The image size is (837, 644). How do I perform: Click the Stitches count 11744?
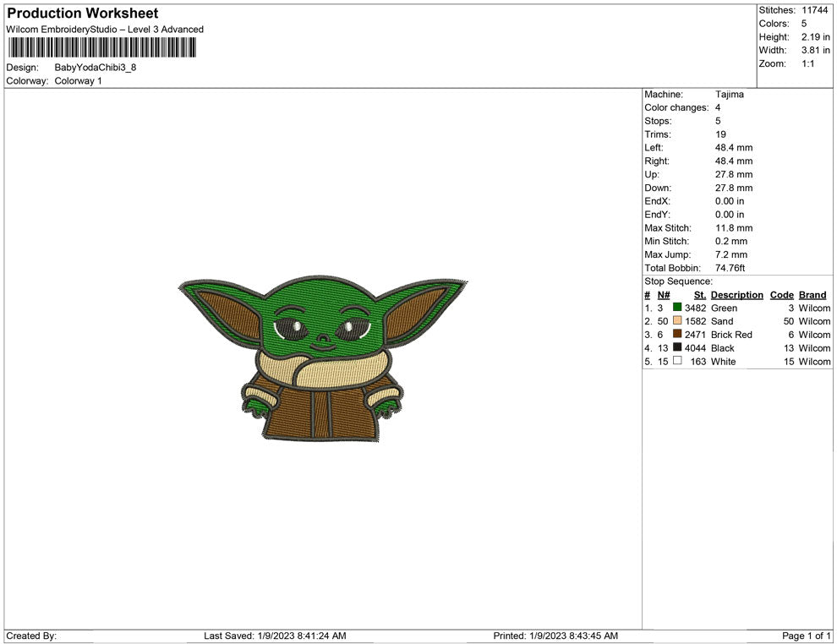(x=815, y=10)
